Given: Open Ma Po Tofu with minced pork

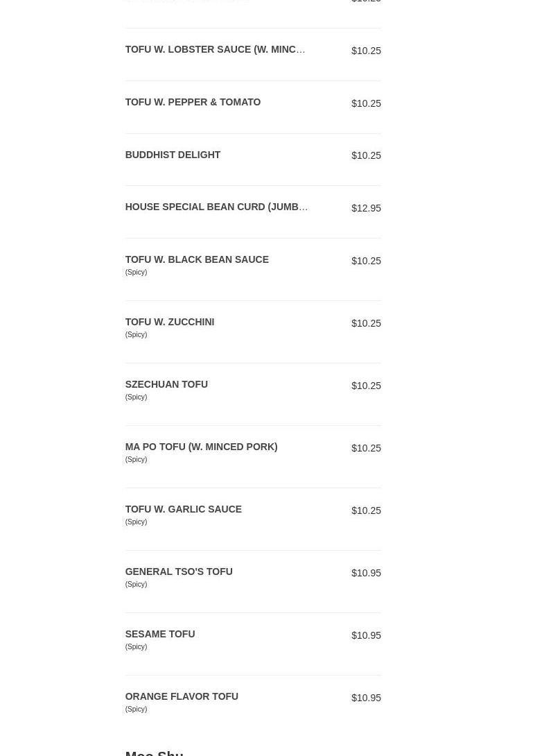Looking at the screenshot, I should (201, 447).
